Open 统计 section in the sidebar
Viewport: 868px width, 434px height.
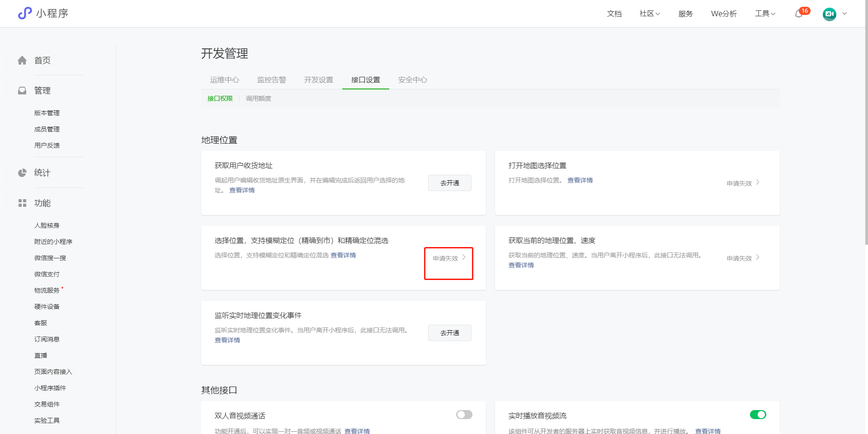42,173
